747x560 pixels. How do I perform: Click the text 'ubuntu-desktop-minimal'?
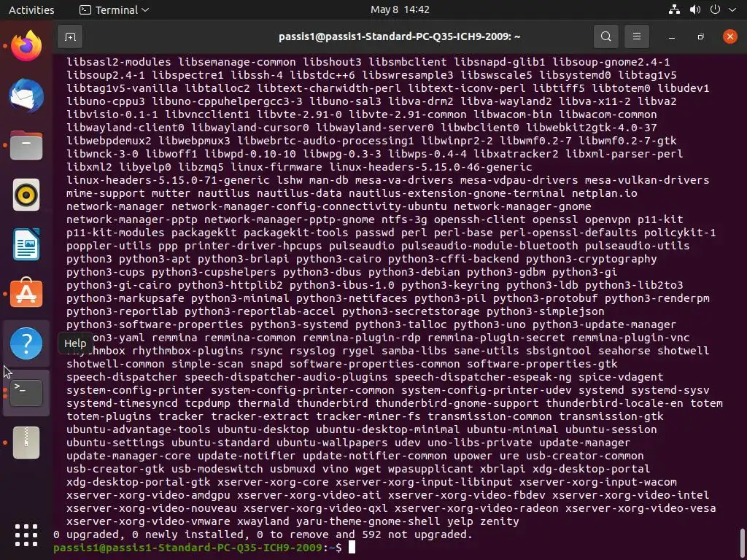pos(388,429)
